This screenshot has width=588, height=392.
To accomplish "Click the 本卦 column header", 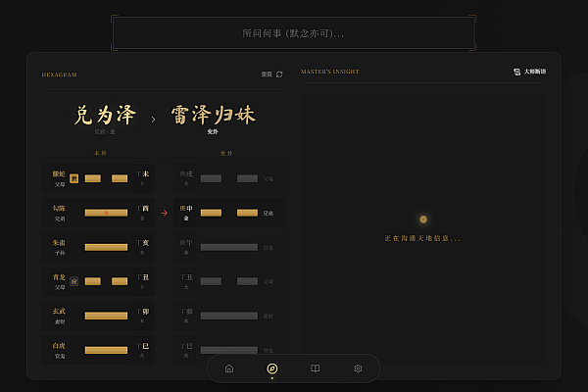I will tap(101, 153).
